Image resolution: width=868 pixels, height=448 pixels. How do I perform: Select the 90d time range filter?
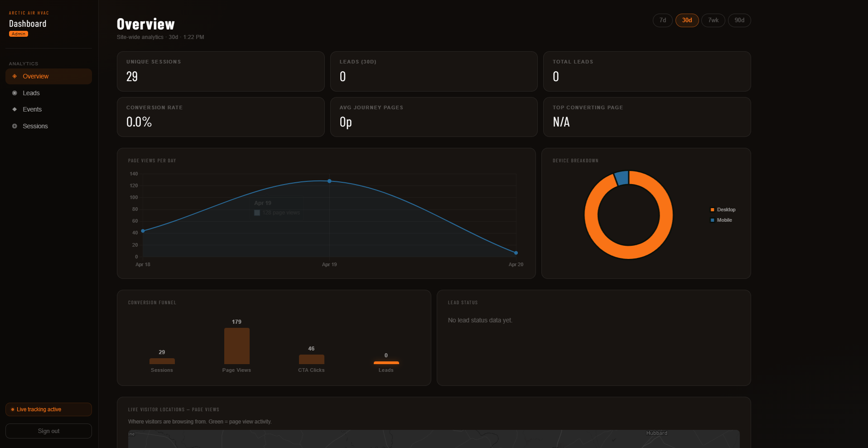pyautogui.click(x=739, y=20)
